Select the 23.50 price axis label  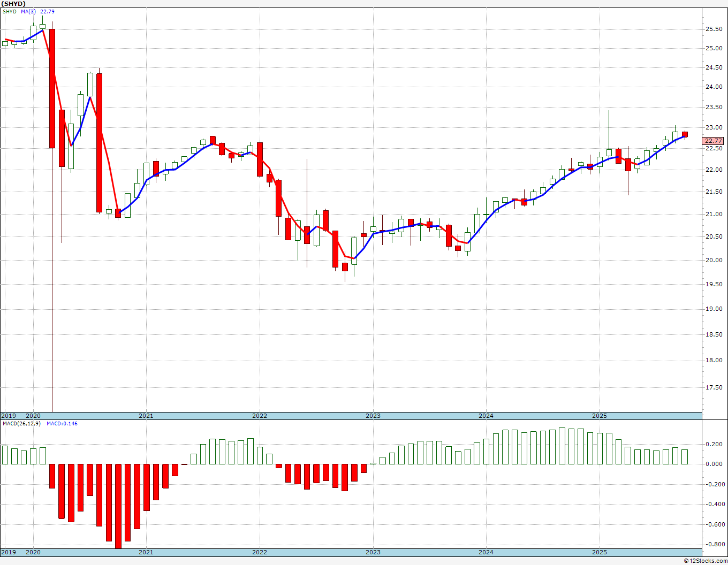[x=714, y=107]
